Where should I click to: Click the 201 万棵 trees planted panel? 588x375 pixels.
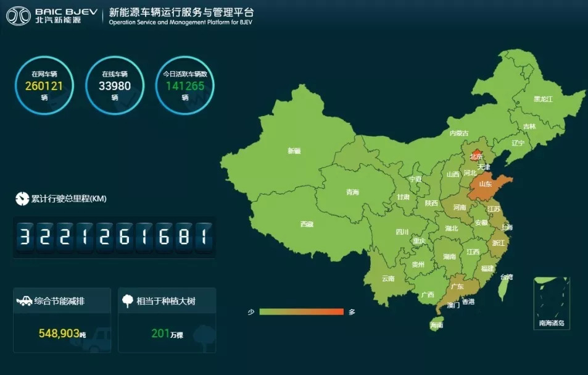coord(167,320)
